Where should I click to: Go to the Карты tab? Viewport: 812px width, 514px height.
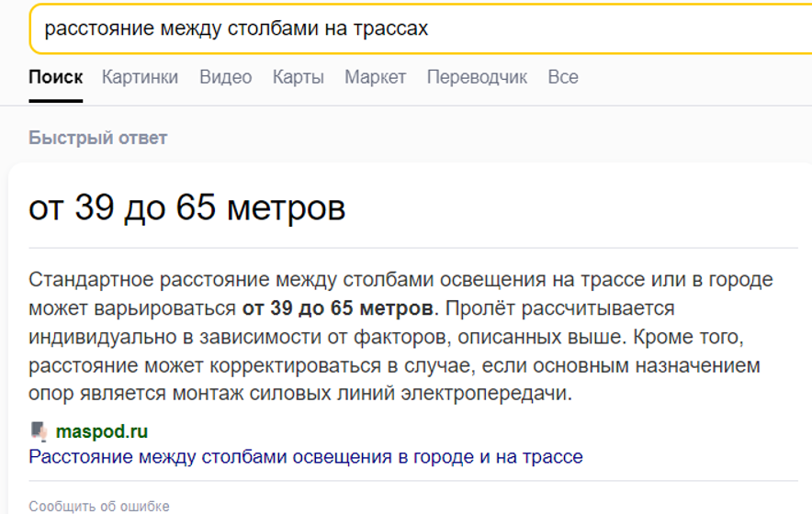pyautogui.click(x=299, y=77)
